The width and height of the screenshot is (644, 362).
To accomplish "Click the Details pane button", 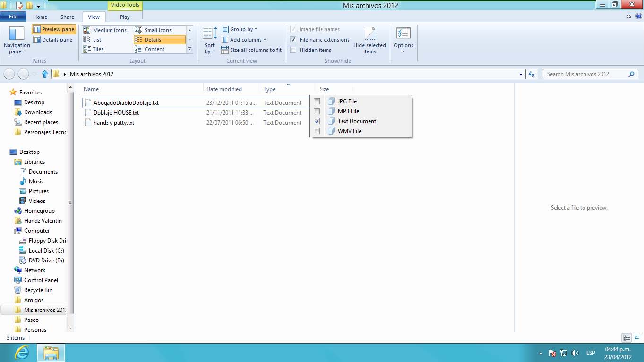I will click(x=53, y=40).
